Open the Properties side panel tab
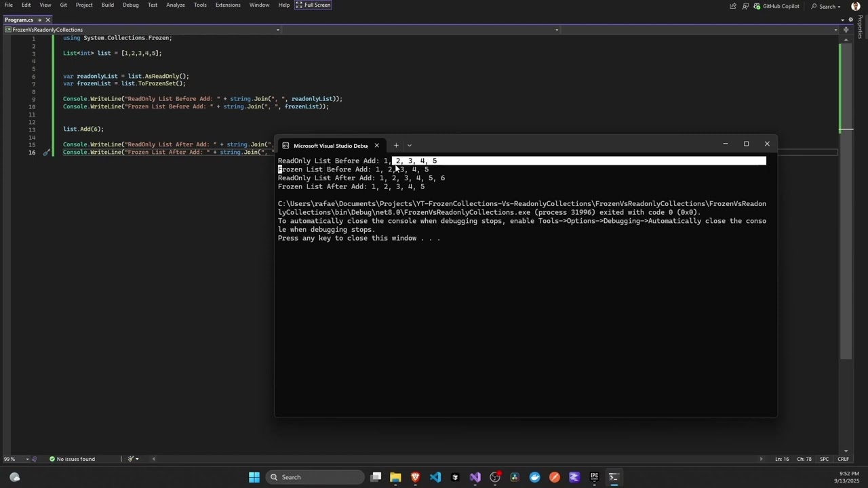 [861, 26]
